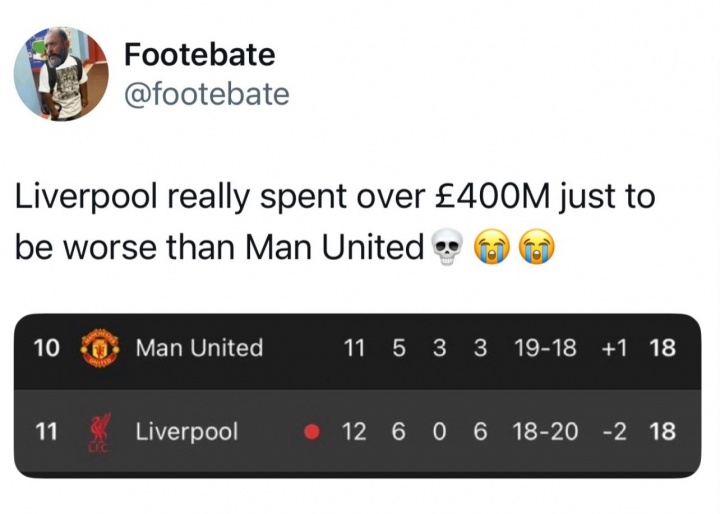Screen dimensions: 720x514
Task: Click the Footebate profile avatar
Action: (61, 73)
